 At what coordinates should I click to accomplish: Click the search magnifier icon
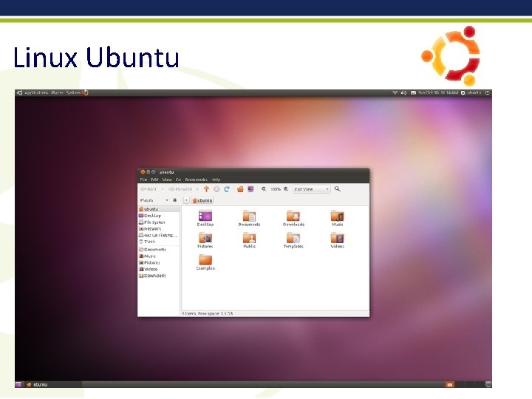337,188
